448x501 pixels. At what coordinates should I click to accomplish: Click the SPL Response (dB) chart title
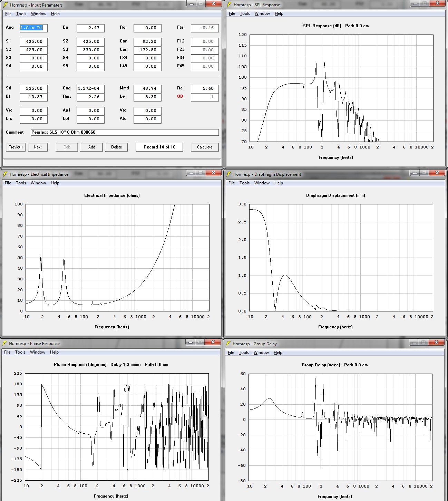322,26
